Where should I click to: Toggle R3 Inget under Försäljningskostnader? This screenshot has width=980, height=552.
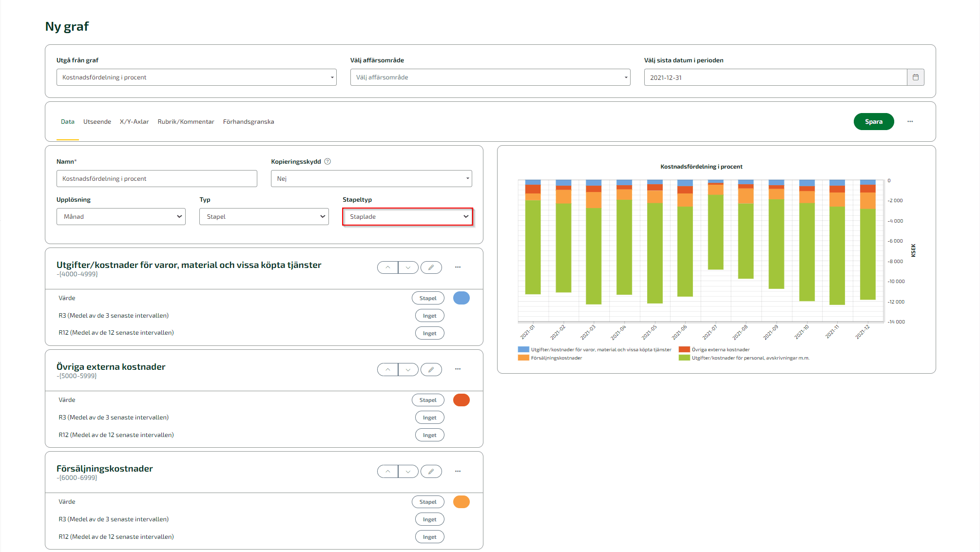coord(429,519)
